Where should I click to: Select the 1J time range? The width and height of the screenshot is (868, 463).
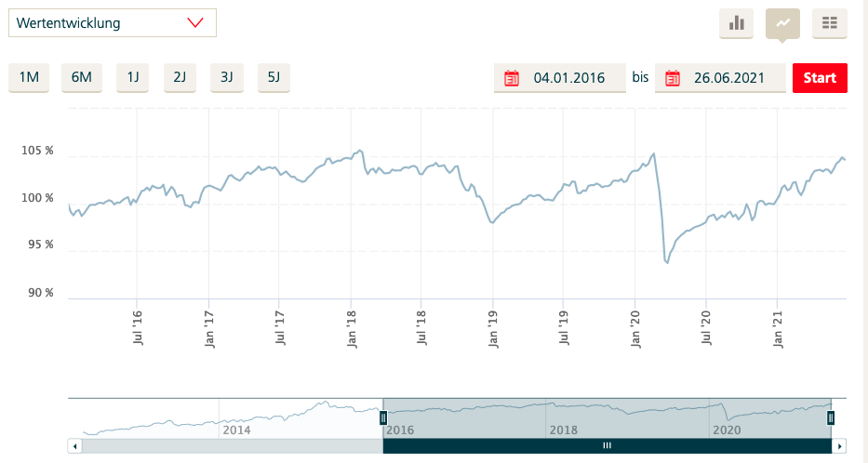click(x=132, y=77)
